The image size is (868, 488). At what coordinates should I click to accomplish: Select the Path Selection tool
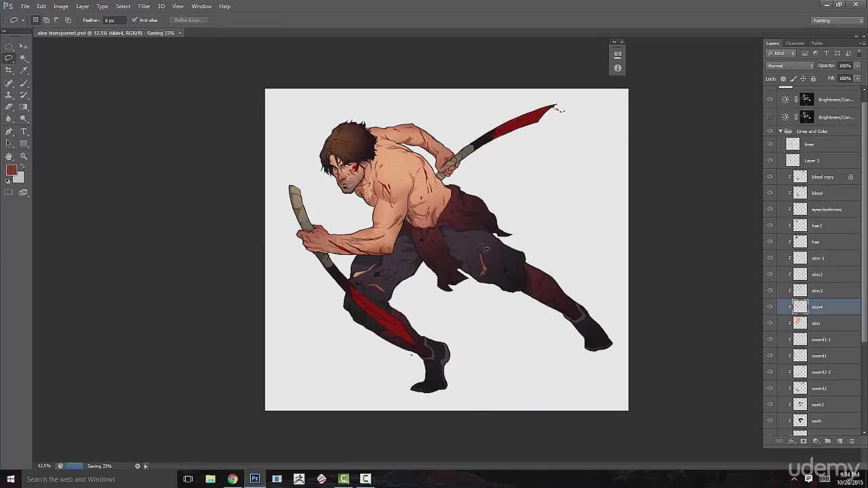[x=9, y=144]
